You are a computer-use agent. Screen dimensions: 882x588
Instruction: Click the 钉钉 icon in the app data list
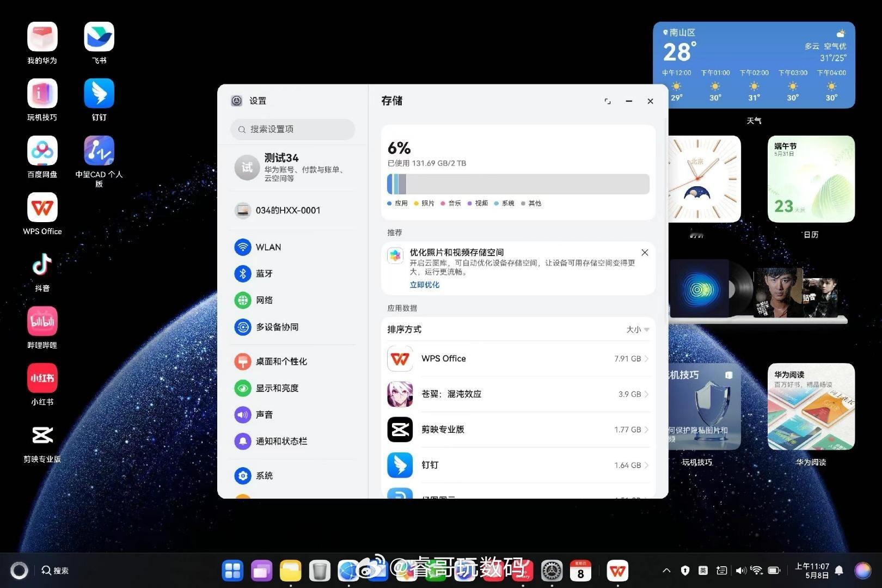click(400, 465)
